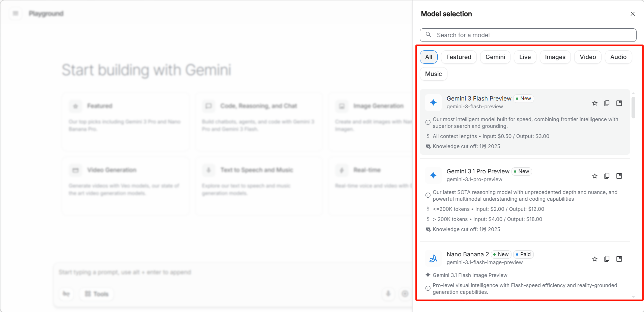This screenshot has height=312, width=644.
Task: Open the Text to Speech and Music card
Action: click(x=259, y=186)
